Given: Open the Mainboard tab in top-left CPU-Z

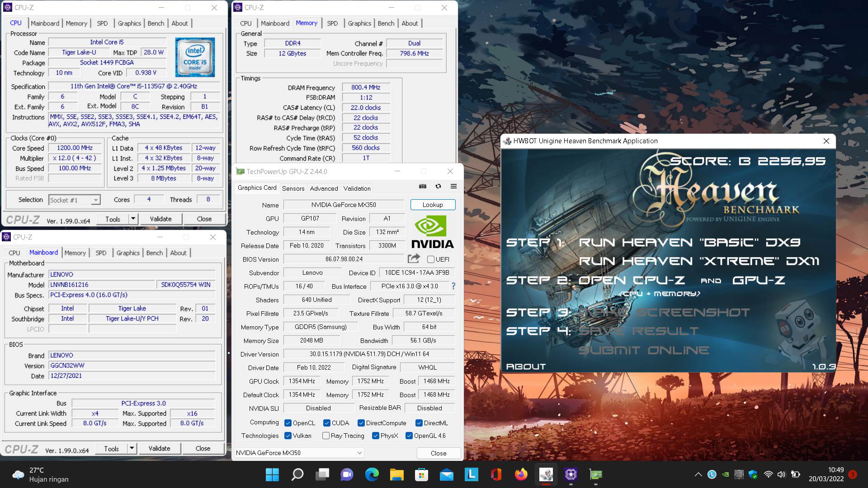Looking at the screenshot, I should pos(45,23).
